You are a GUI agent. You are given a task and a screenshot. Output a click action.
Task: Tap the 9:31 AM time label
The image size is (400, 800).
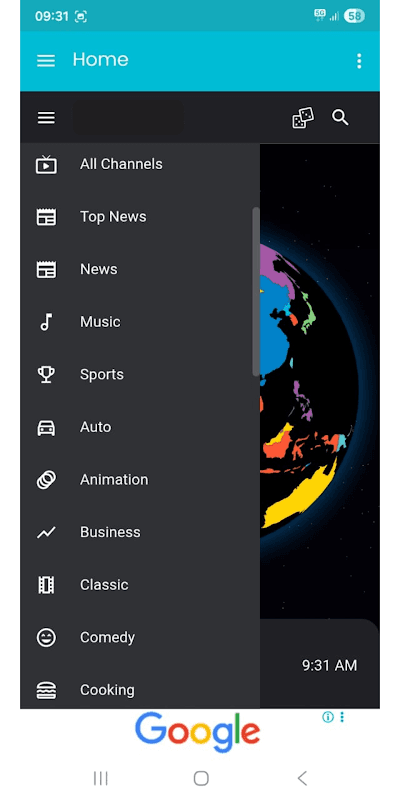[x=330, y=665]
